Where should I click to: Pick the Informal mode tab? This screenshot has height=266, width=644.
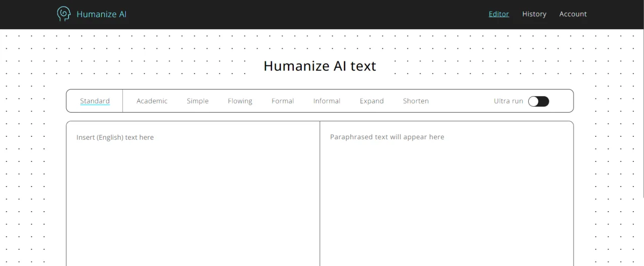tap(327, 101)
